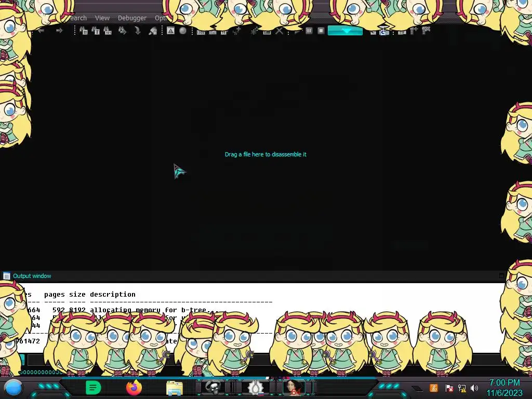Switch to IDA portrait icon in taskbar
Screen dimensions: 532x399
click(x=294, y=387)
